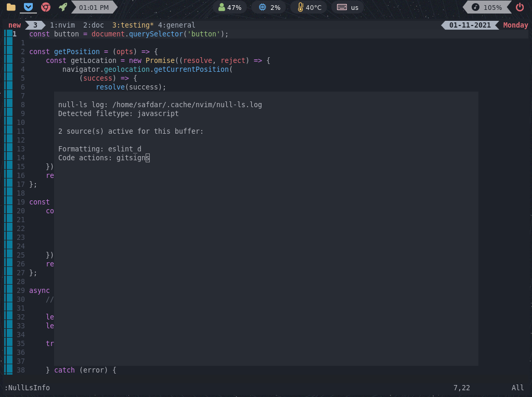
Task: Click getCurrentPosition in line 4
Action: click(x=191, y=69)
